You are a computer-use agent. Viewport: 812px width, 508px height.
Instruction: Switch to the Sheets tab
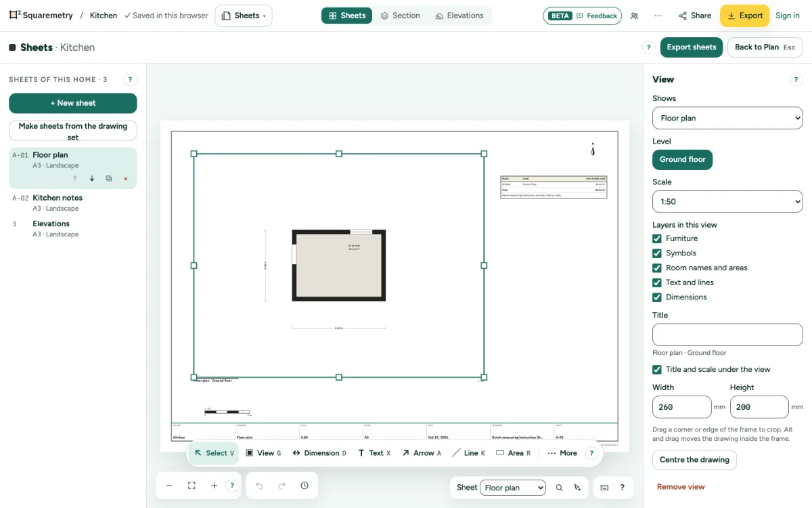coord(346,16)
